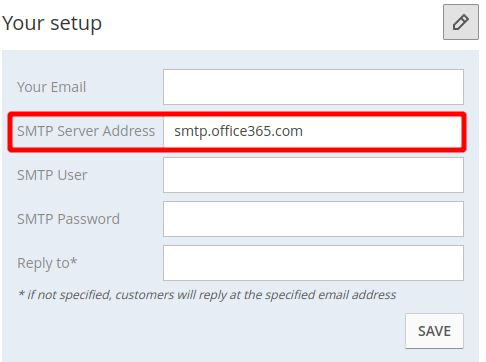Click the asterisk after Reply to
Screen dimensions: 486x362
click(74, 261)
